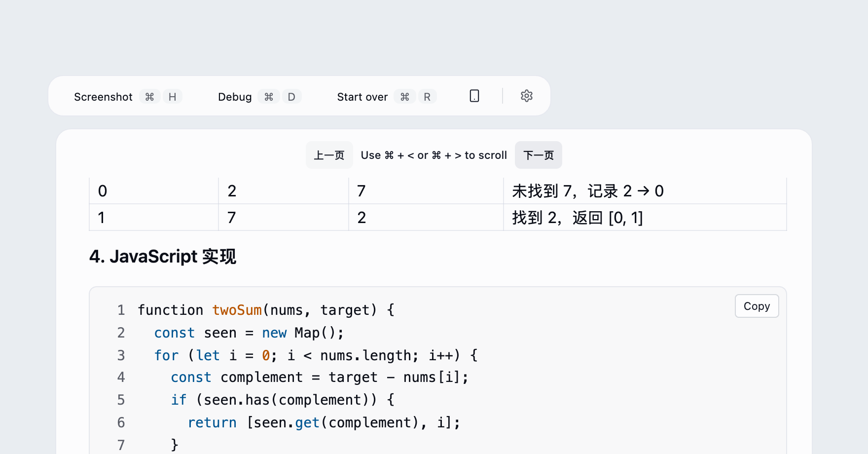Image resolution: width=868 pixels, height=454 pixels.
Task: Click the ⌘ key badge beside Screenshot
Action: tap(149, 97)
